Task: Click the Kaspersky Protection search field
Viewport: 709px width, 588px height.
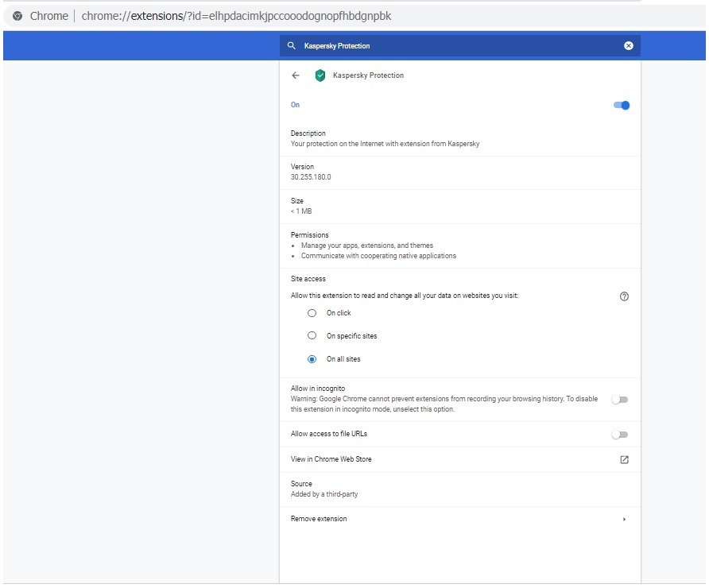Action: pyautogui.click(x=460, y=45)
